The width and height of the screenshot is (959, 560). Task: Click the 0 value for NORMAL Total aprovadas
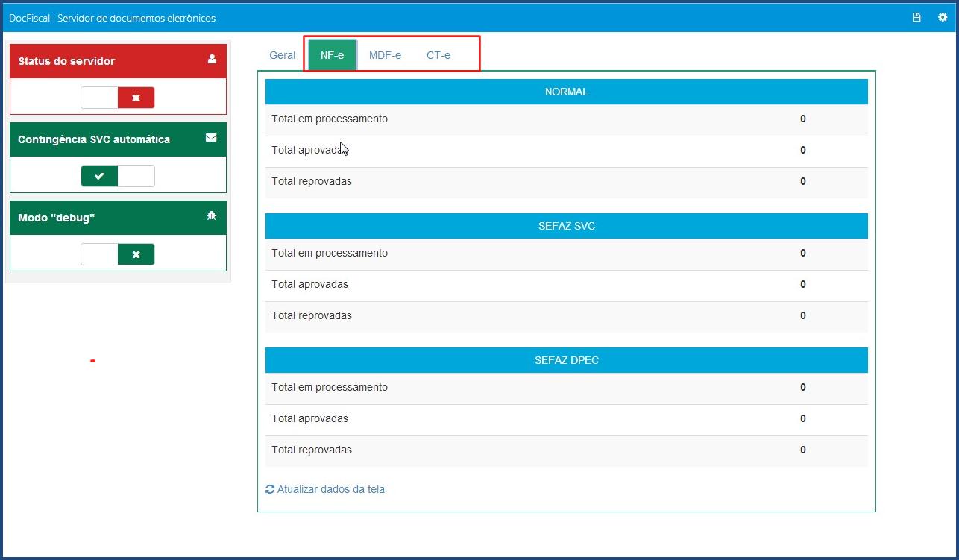coord(803,150)
